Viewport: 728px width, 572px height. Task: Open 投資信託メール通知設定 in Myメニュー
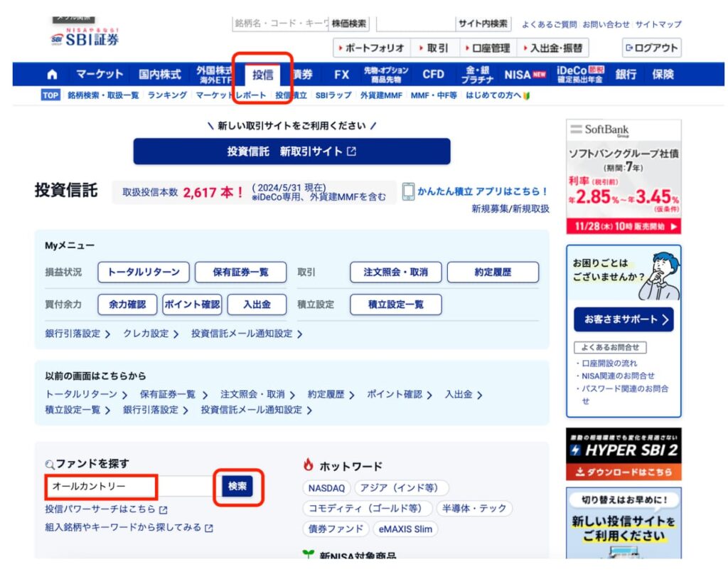(247, 334)
